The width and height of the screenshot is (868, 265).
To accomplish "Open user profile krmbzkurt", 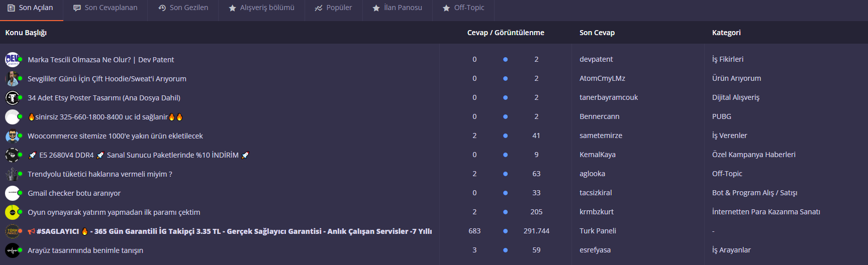I will point(597,212).
